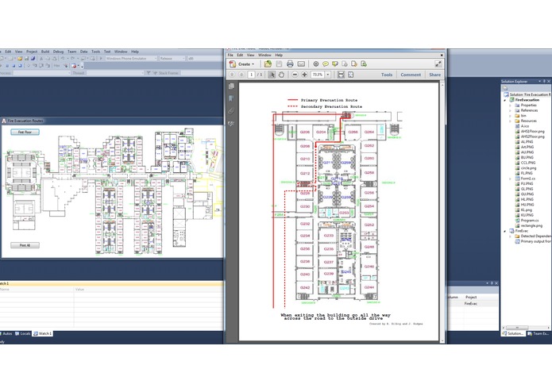Open Help menu in Acrobat

(279, 56)
